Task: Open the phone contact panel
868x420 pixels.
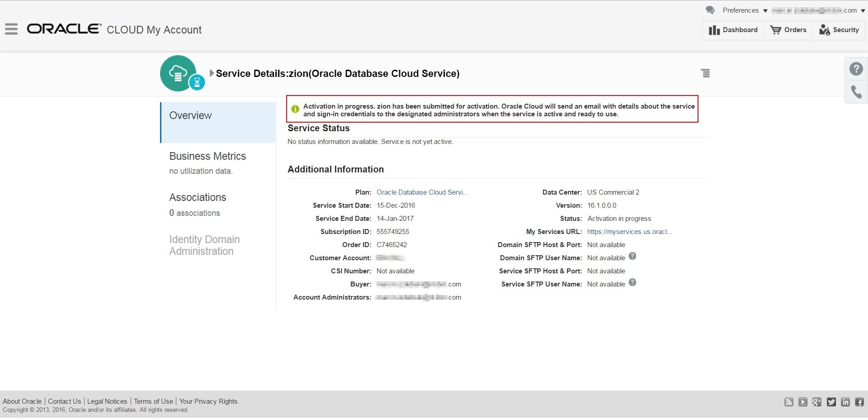Action: pyautogui.click(x=856, y=92)
